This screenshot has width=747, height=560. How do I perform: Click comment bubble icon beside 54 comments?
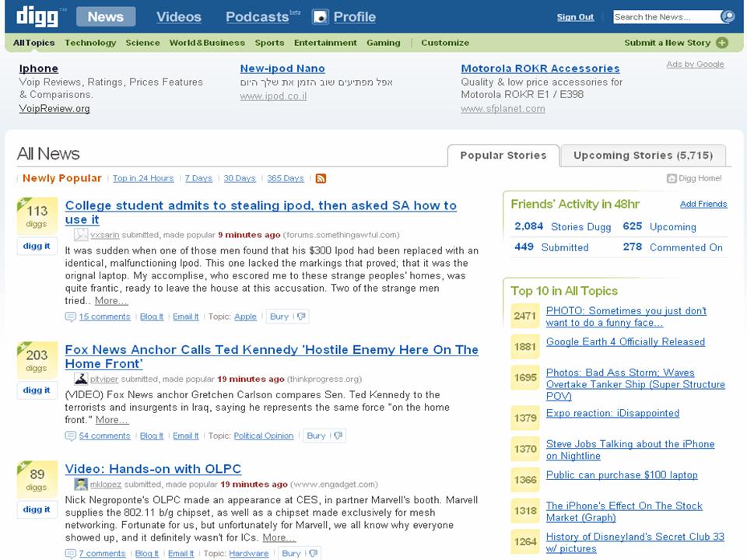pyautogui.click(x=71, y=436)
